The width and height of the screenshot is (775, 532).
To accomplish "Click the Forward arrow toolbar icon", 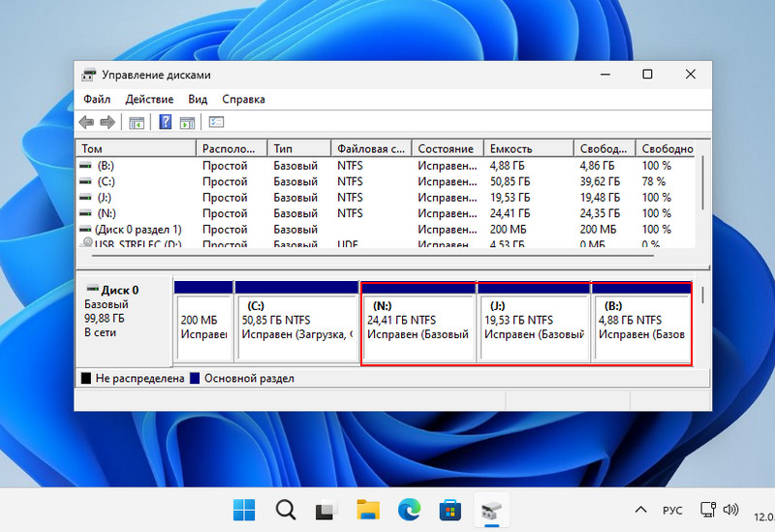I will pyautogui.click(x=108, y=122).
